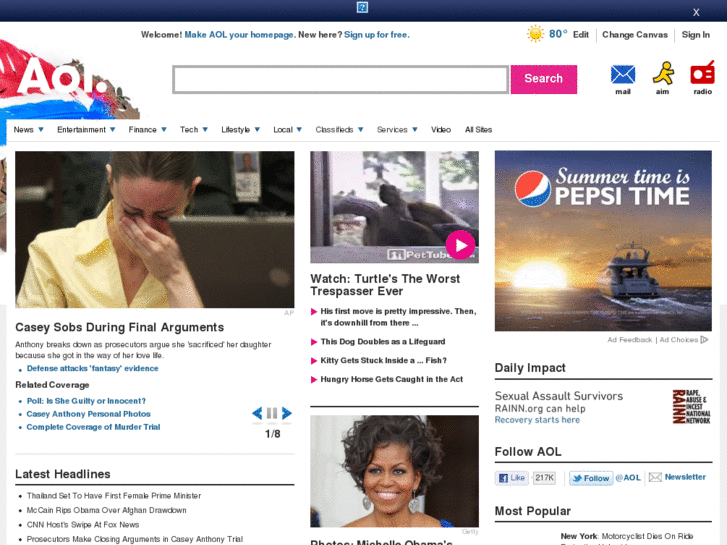Click the Ad Choices triangle icon
This screenshot has width=727, height=545.
click(705, 340)
